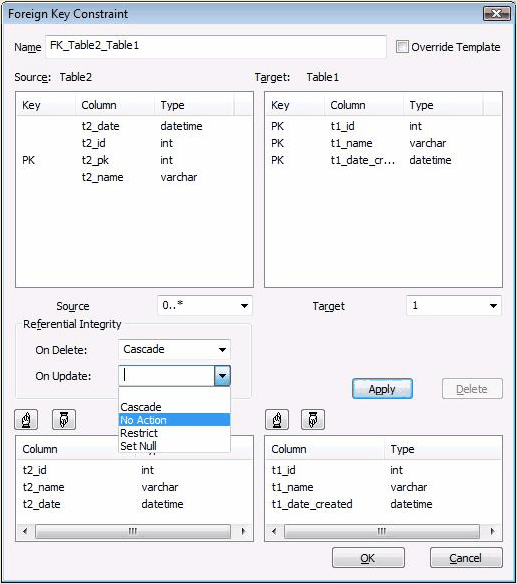The image size is (517, 584).
Task: Select t1_name in the lower target columns list
Action: click(x=383, y=487)
